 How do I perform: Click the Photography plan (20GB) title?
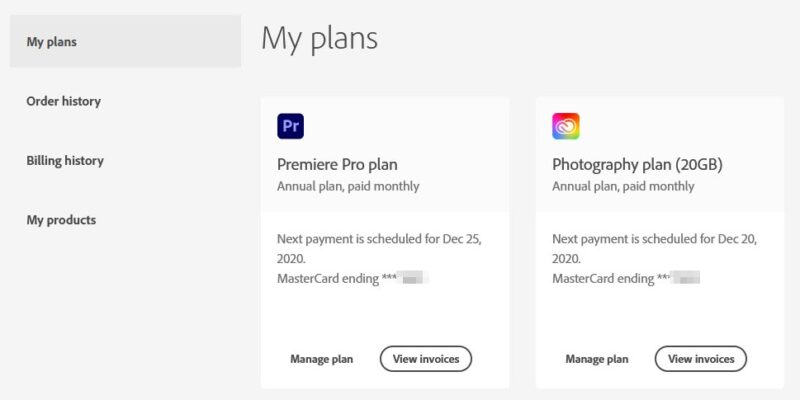[x=637, y=164]
